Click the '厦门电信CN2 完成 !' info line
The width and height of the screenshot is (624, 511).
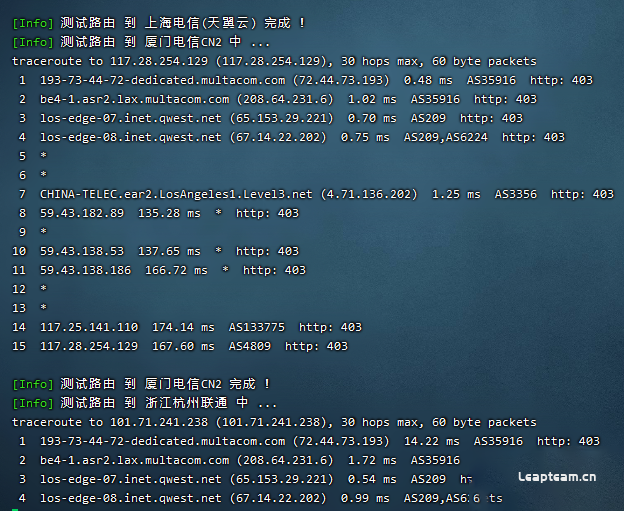click(x=142, y=384)
